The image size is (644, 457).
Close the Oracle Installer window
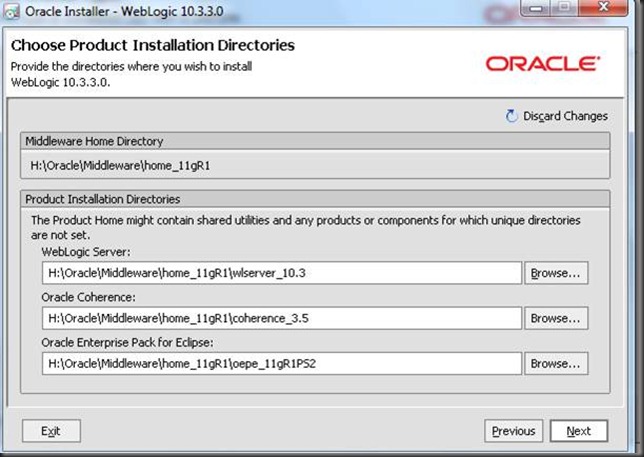[x=603, y=7]
